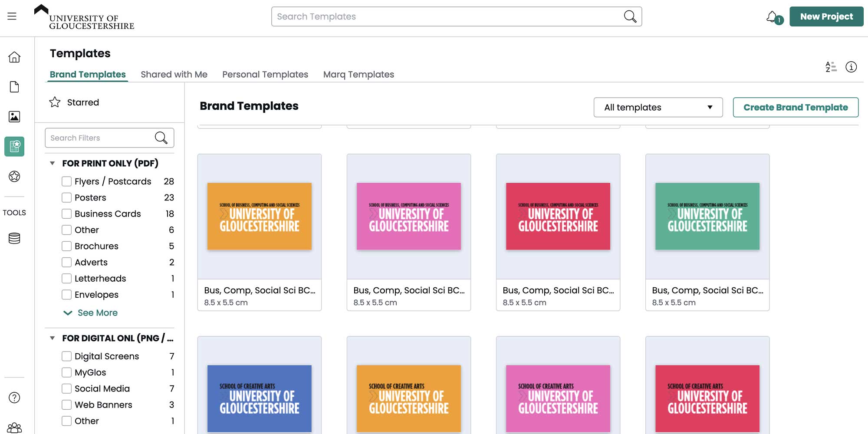868x434 pixels.
Task: Open Help question mark icon
Action: pyautogui.click(x=14, y=398)
